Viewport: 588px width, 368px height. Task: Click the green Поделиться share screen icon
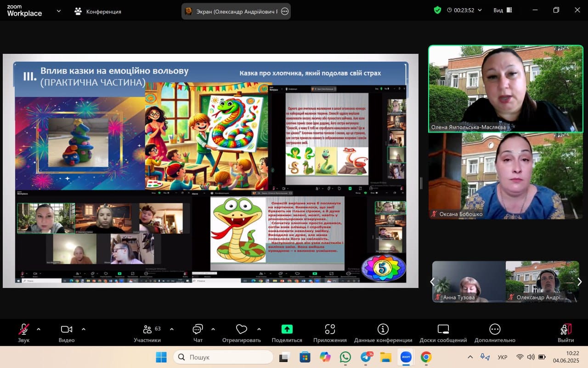click(x=287, y=329)
